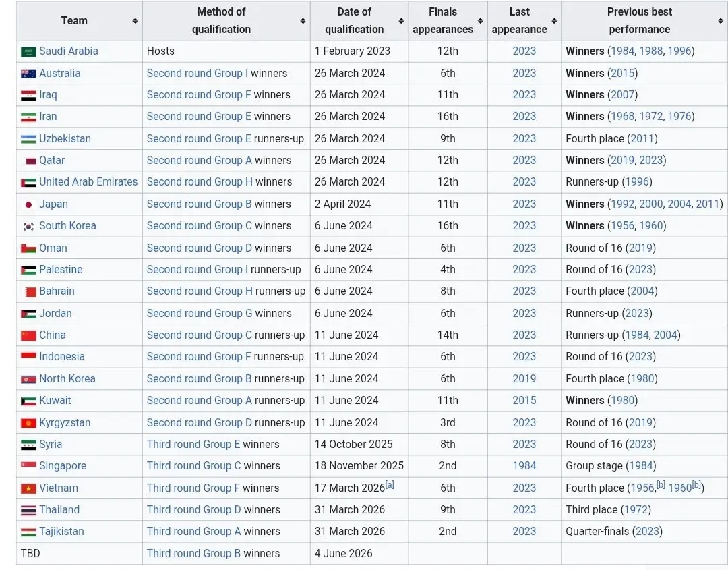This screenshot has width=728, height=570.
Task: Open the Uzbekistan team link
Action: coord(65,138)
